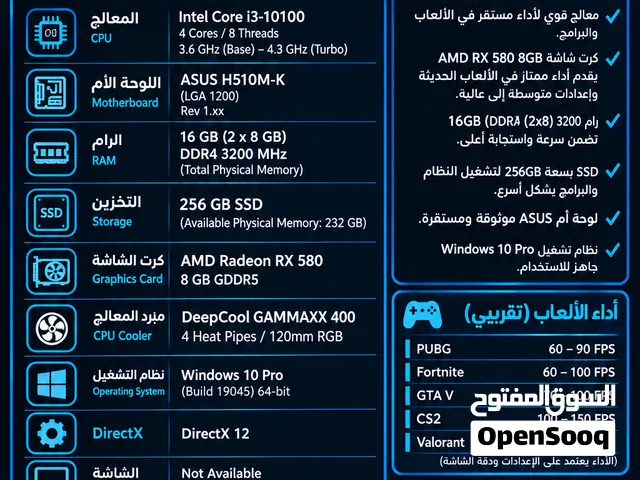Click the text (Total Physical Memory)
The width and height of the screenshot is (640, 480).
[242, 170]
